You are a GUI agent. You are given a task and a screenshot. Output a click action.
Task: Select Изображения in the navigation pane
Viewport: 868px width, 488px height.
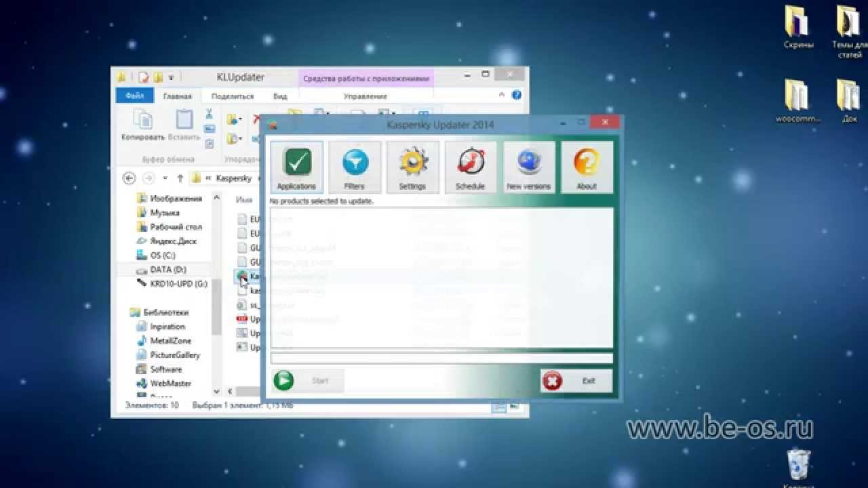[x=170, y=199]
